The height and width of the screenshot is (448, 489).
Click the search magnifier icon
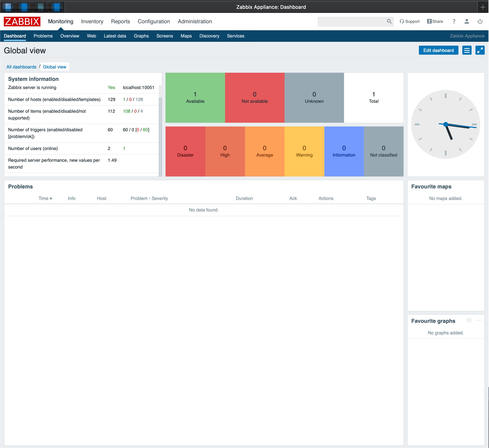click(389, 21)
